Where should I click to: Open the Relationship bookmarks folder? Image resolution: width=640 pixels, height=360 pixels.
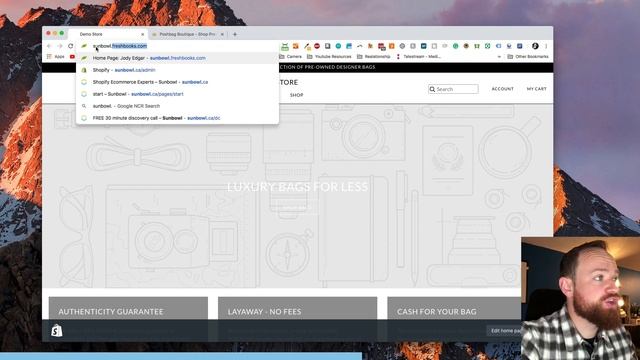(373, 57)
